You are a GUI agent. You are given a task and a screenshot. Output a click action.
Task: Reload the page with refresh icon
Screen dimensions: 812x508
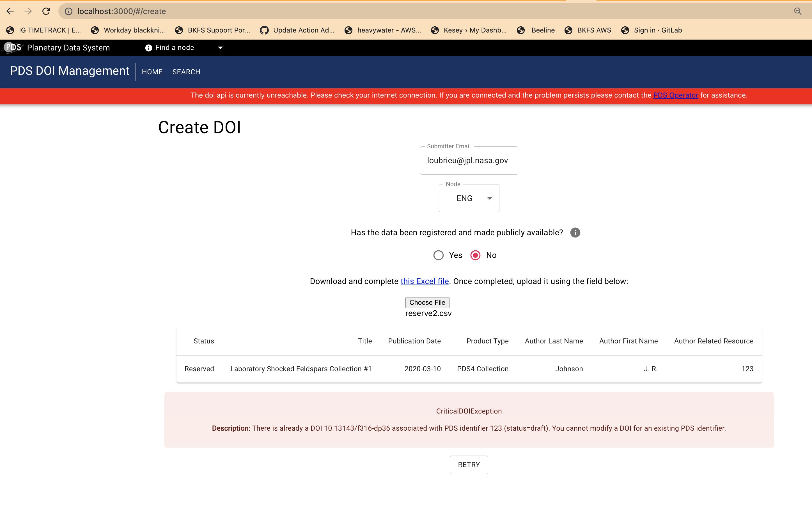coord(46,11)
